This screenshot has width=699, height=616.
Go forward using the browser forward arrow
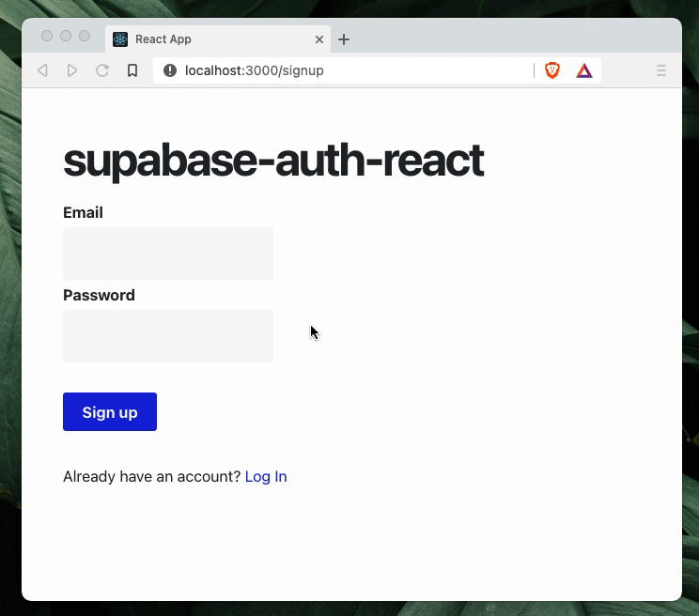click(72, 70)
